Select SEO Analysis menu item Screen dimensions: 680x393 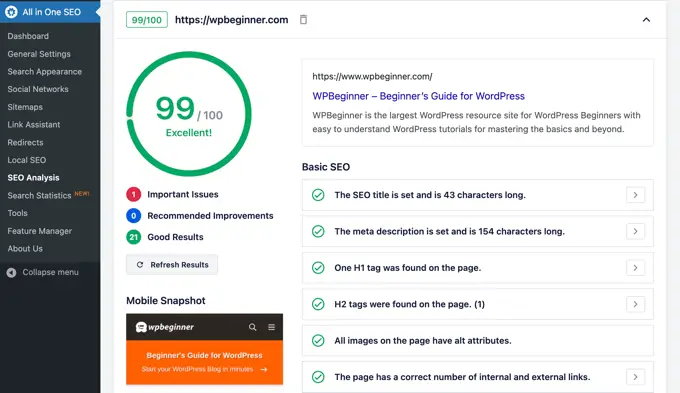[x=33, y=177]
